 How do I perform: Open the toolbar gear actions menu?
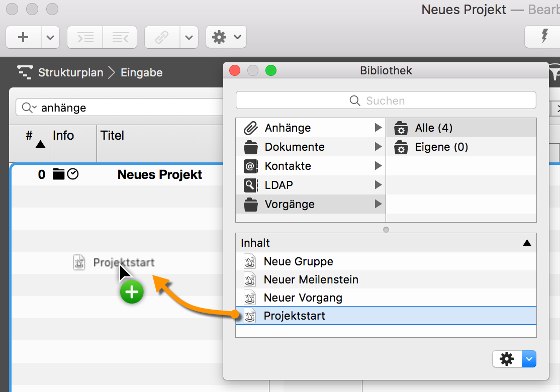pos(226,37)
